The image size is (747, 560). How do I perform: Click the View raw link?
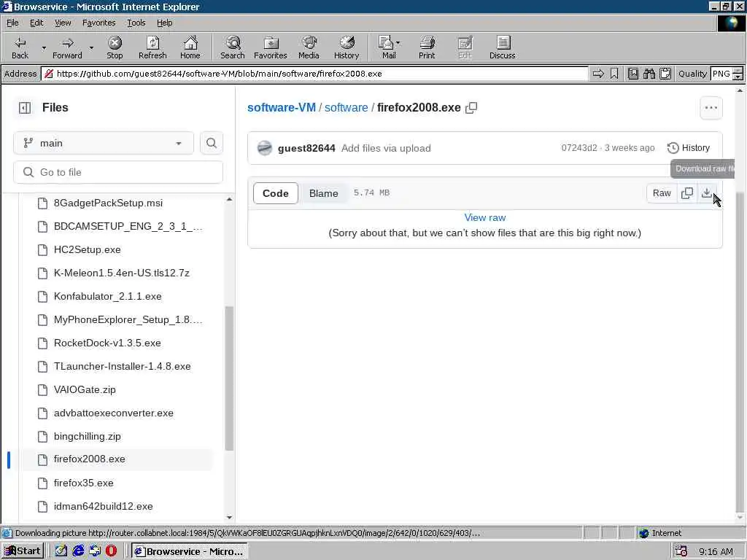click(485, 217)
